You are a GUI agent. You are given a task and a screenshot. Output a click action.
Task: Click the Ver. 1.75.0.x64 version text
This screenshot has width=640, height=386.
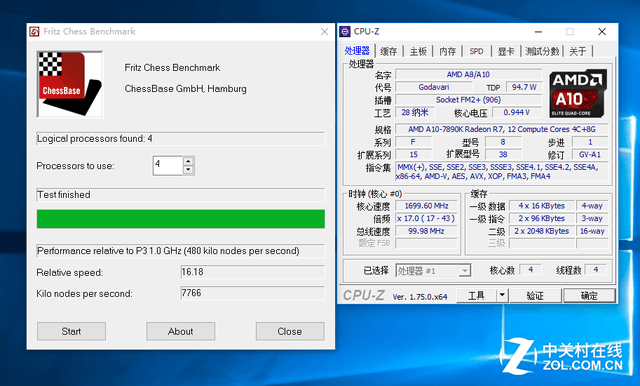coord(420,297)
